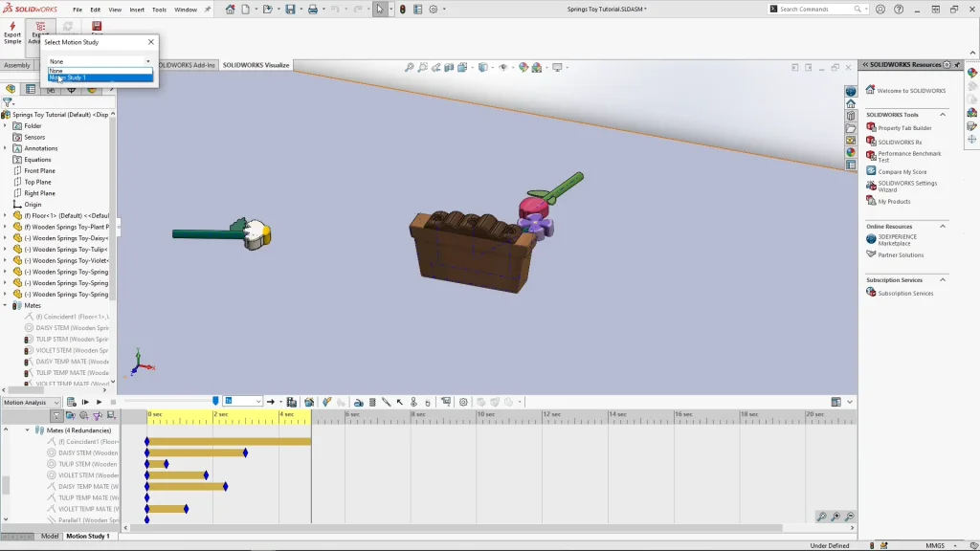Switch to the Model tab
Image resolution: width=980 pixels, height=551 pixels.
(50, 537)
